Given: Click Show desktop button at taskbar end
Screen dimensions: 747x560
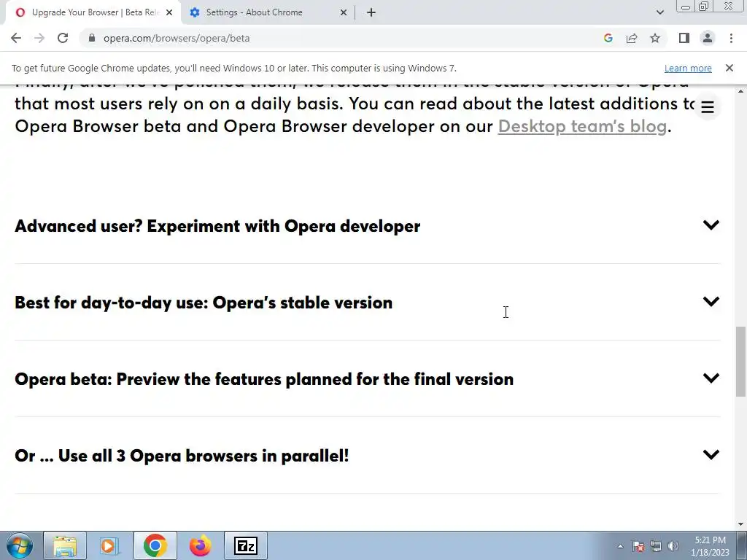Looking at the screenshot, I should 742,545.
